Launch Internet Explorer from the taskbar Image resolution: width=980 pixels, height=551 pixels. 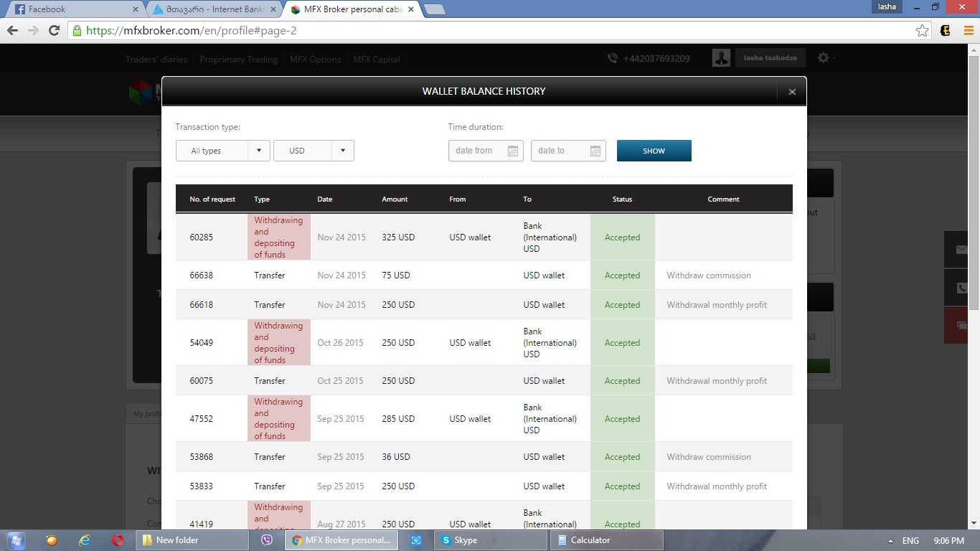pyautogui.click(x=85, y=540)
